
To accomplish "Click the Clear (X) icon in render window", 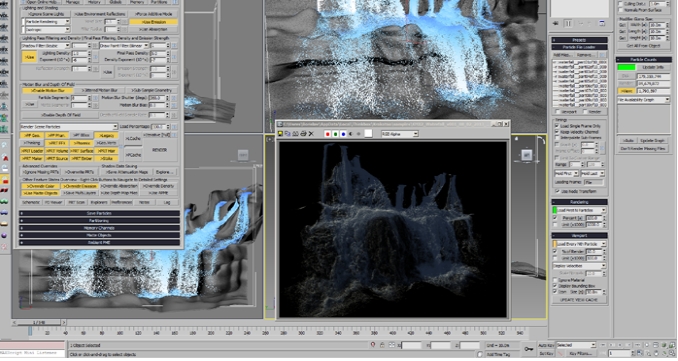I will click(311, 134).
